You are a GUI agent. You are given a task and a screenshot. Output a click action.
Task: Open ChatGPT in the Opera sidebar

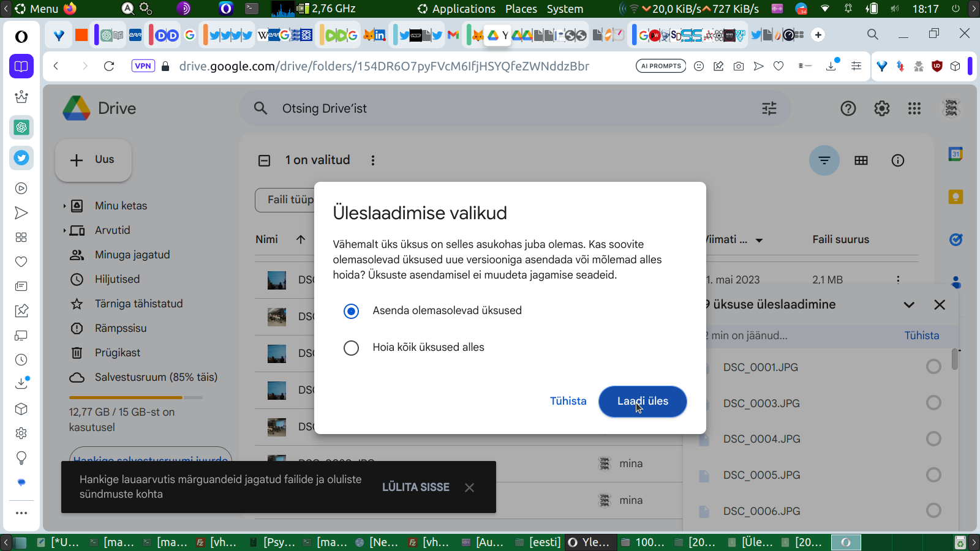pos(21,127)
